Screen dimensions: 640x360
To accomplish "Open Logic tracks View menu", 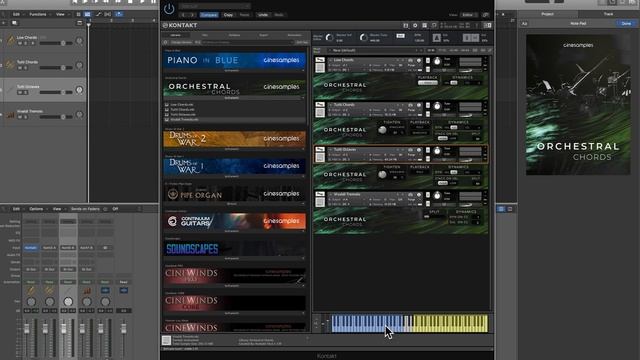I will [60, 14].
